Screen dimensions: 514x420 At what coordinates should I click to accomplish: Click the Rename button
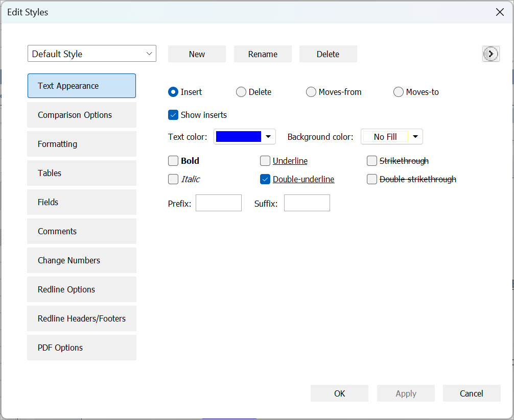[x=263, y=54]
